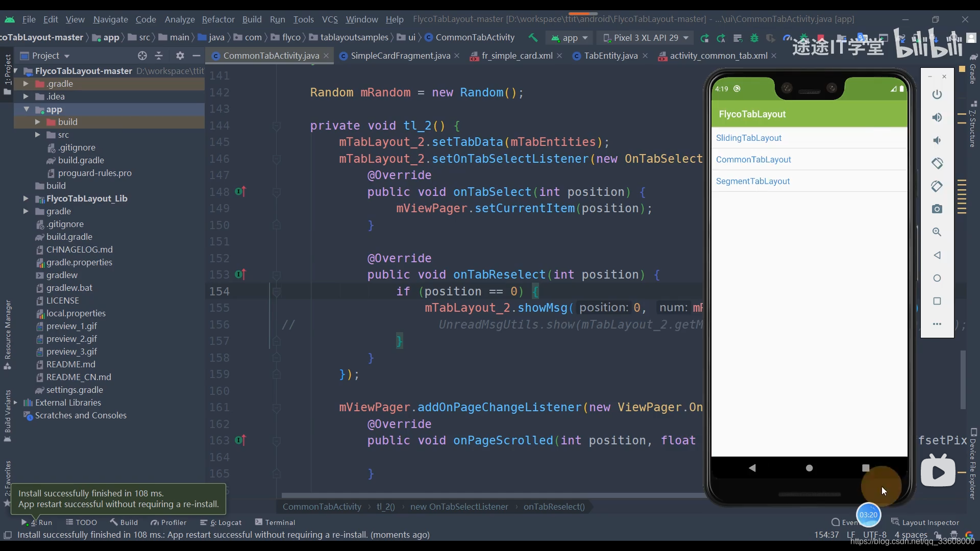The width and height of the screenshot is (980, 551).
Task: Open the File menu
Action: pyautogui.click(x=29, y=19)
